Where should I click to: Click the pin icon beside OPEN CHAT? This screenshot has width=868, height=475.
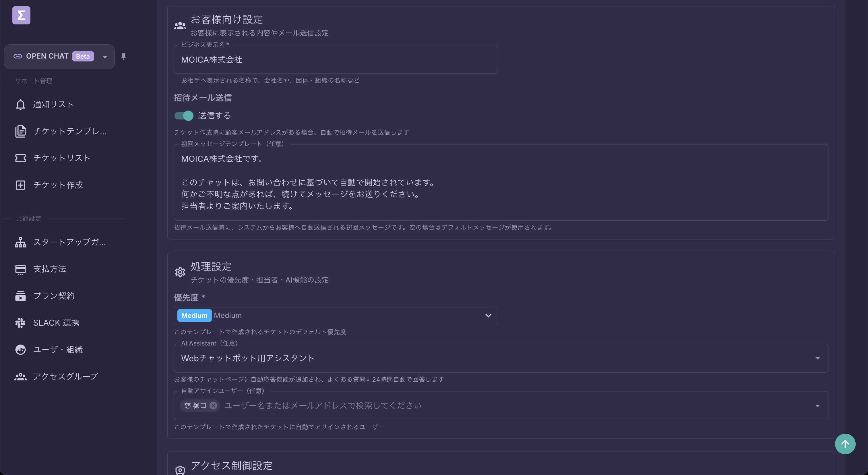click(123, 57)
